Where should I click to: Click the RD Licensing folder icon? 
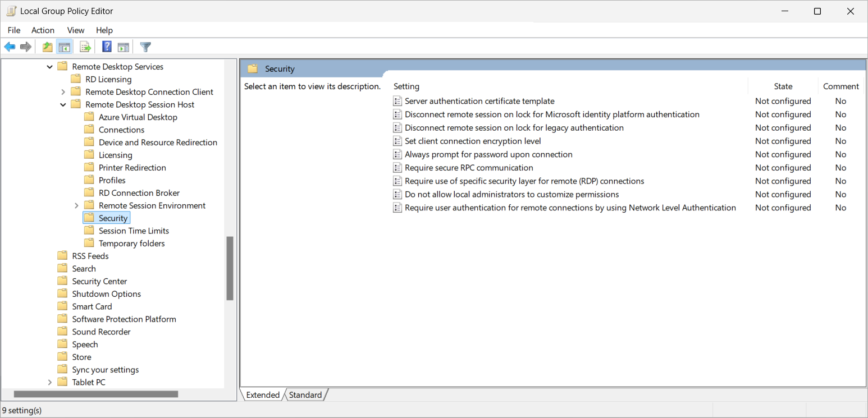pyautogui.click(x=76, y=79)
